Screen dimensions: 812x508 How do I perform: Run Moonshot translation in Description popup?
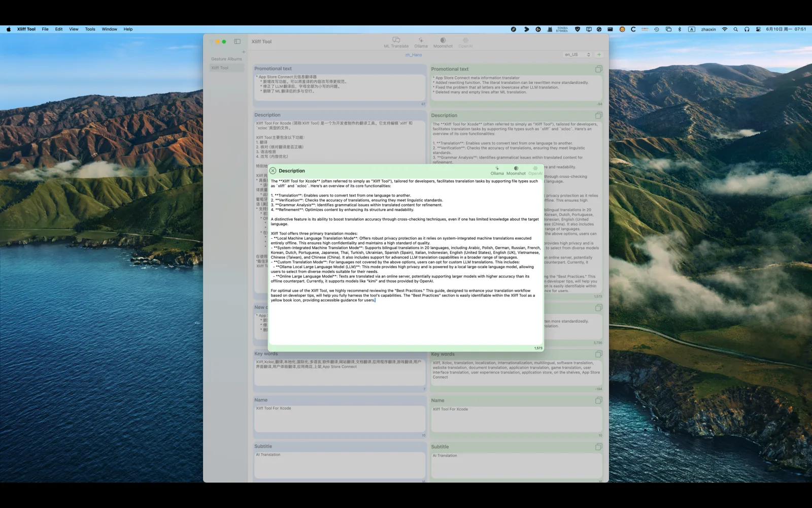(x=516, y=171)
